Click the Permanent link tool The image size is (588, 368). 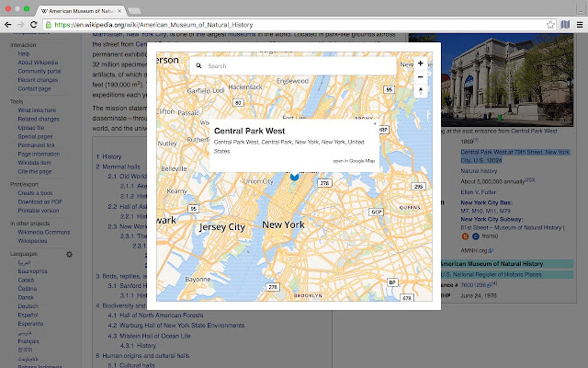(36, 145)
